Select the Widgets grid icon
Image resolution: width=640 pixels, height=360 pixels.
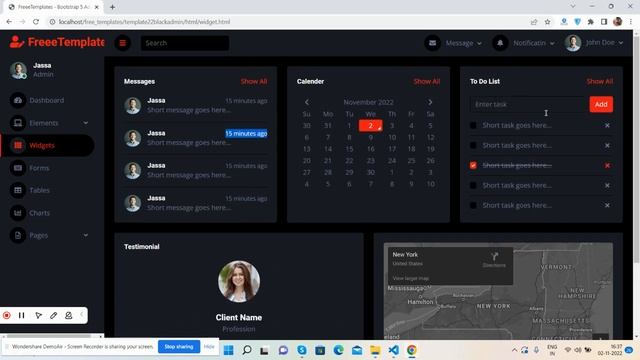pyautogui.click(x=18, y=145)
